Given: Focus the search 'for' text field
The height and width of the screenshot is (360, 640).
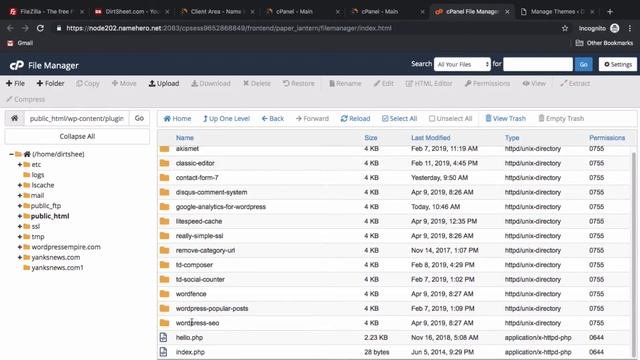Looking at the screenshot, I should pyautogui.click(x=538, y=64).
